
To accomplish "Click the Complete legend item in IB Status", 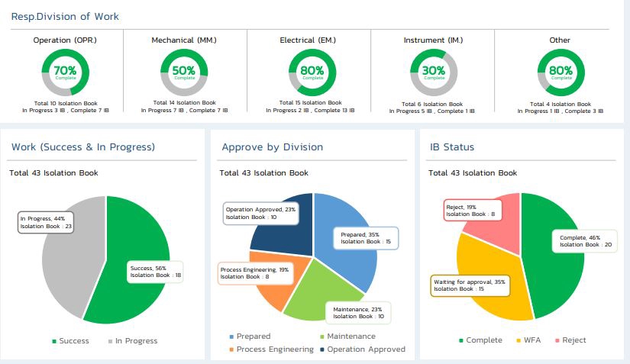I will click(480, 340).
